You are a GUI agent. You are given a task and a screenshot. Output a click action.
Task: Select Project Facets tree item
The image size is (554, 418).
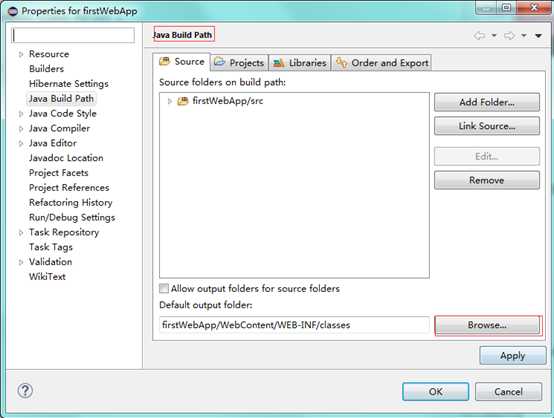[x=59, y=173]
